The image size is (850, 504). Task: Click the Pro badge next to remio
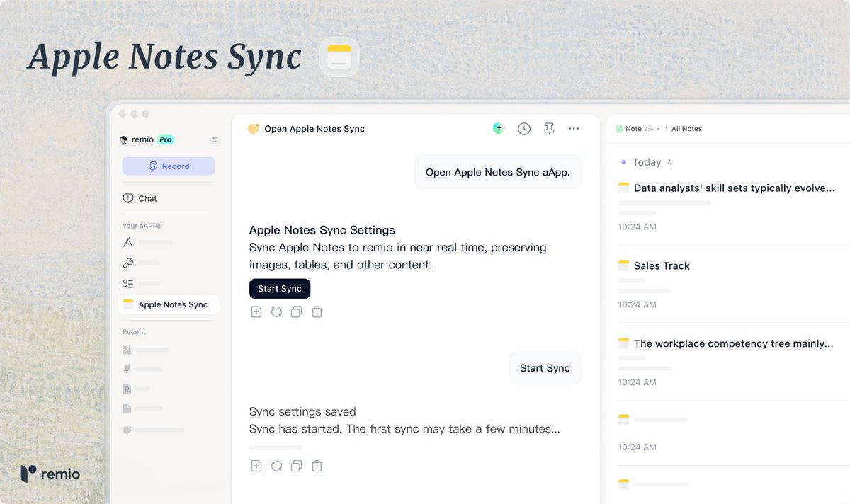166,140
